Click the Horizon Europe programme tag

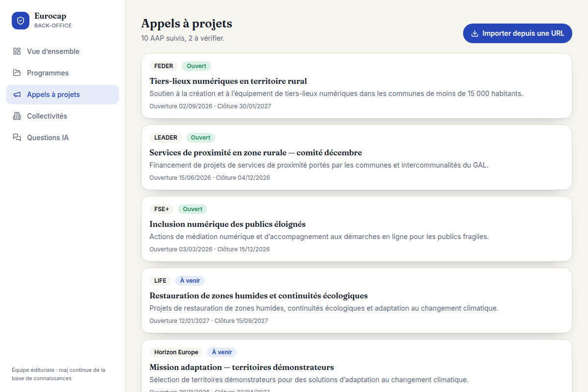[x=176, y=352]
